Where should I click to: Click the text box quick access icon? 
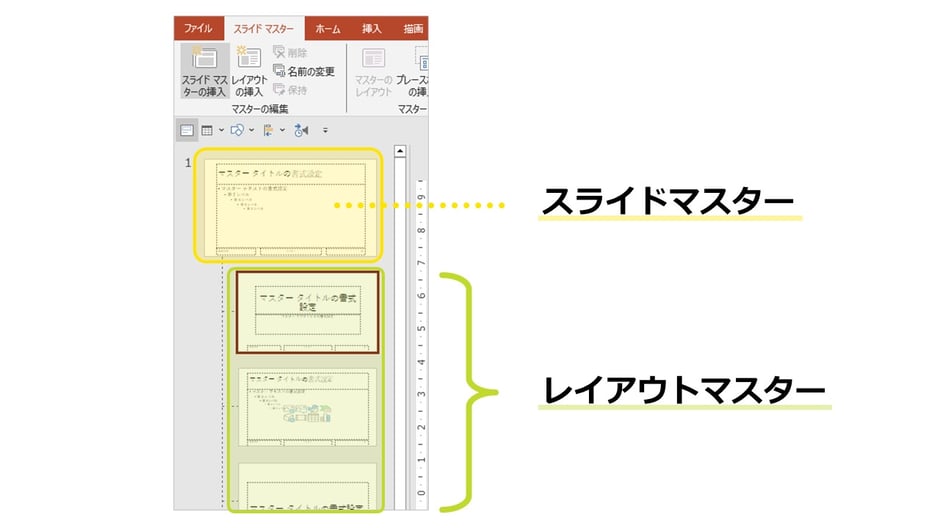click(x=186, y=130)
